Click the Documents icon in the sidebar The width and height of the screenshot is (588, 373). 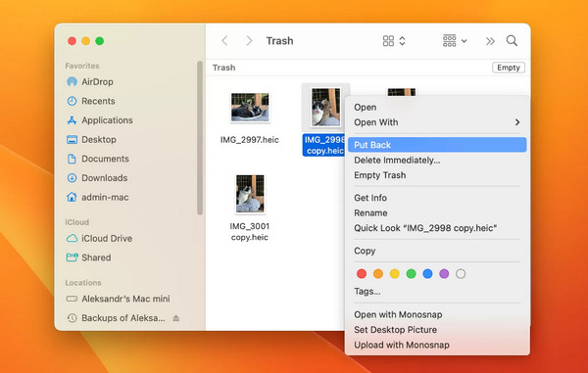72,159
